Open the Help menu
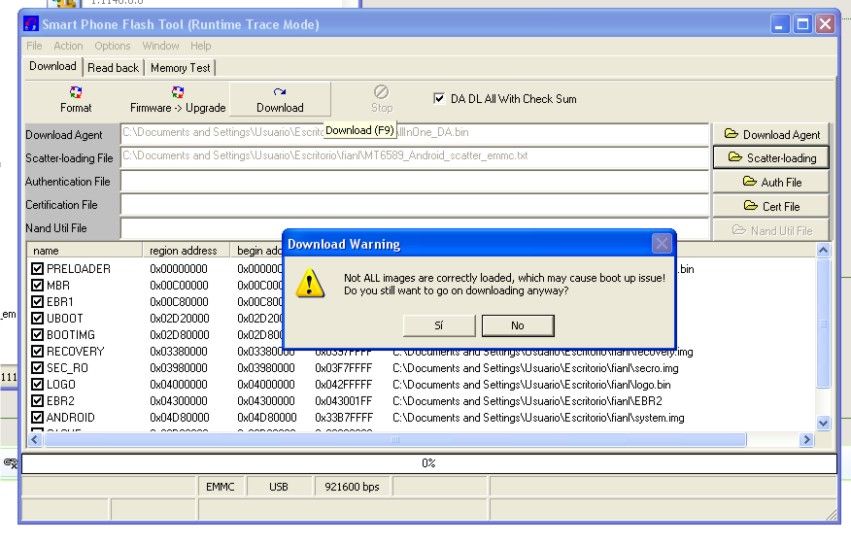This screenshot has width=851, height=545. point(201,46)
